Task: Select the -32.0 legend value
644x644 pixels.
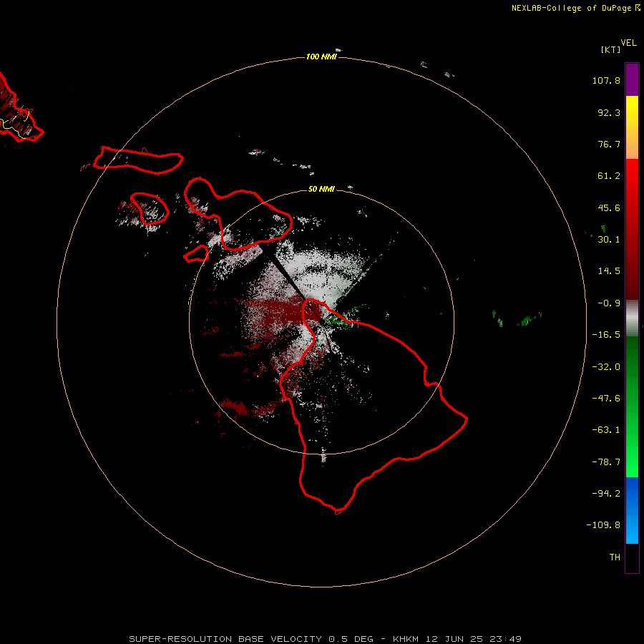Action: click(x=606, y=367)
